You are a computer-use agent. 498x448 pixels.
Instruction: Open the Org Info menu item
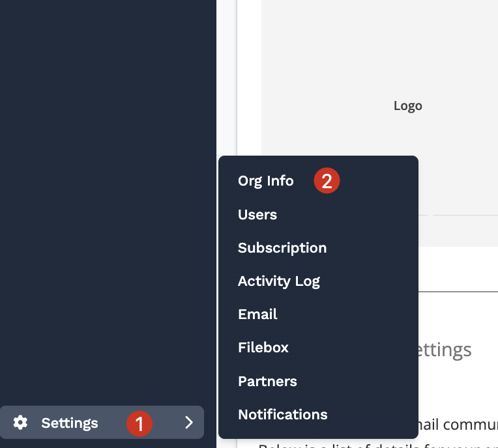(x=265, y=181)
